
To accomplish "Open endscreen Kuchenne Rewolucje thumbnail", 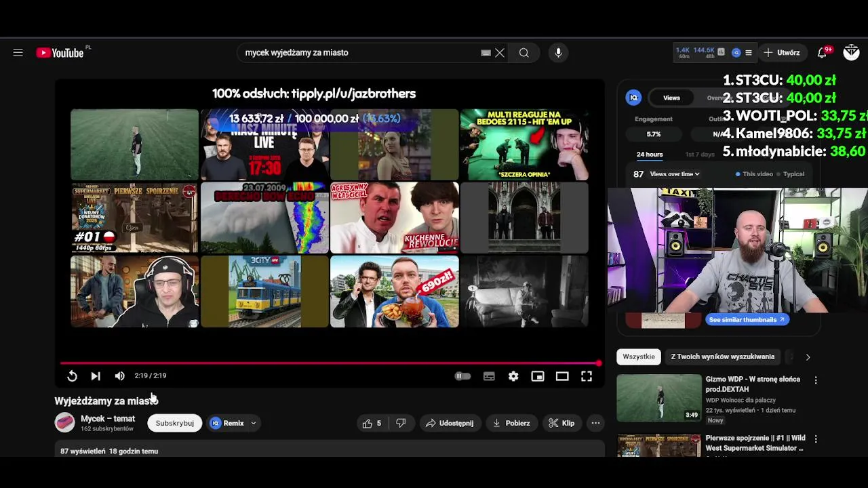I will click(x=395, y=218).
